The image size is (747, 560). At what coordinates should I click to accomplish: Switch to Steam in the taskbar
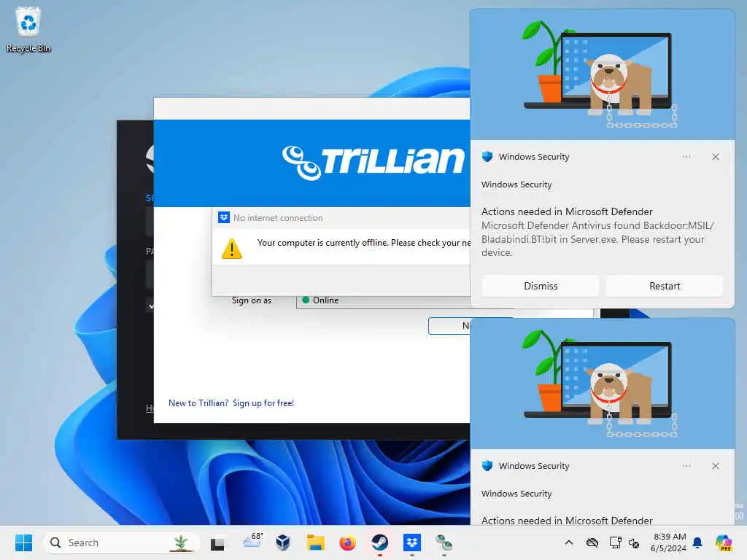pos(379,542)
